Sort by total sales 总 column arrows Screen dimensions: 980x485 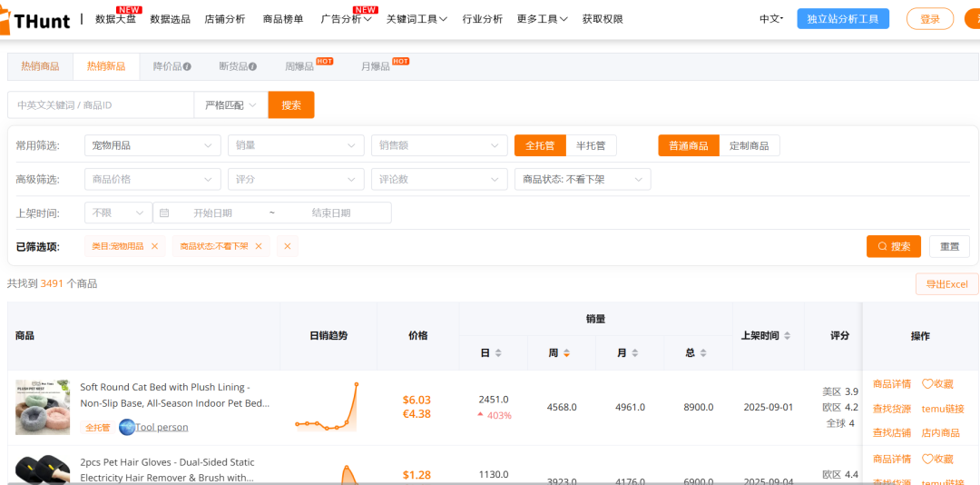click(x=703, y=353)
